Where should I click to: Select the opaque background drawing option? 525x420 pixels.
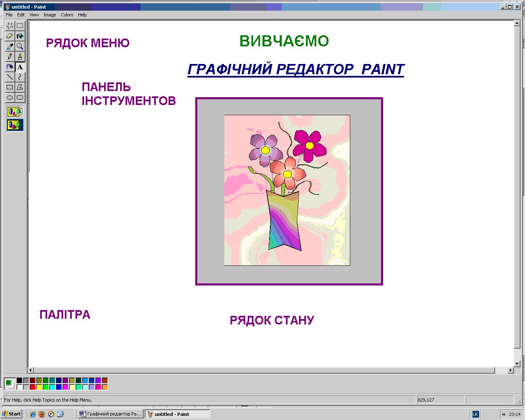[x=15, y=112]
